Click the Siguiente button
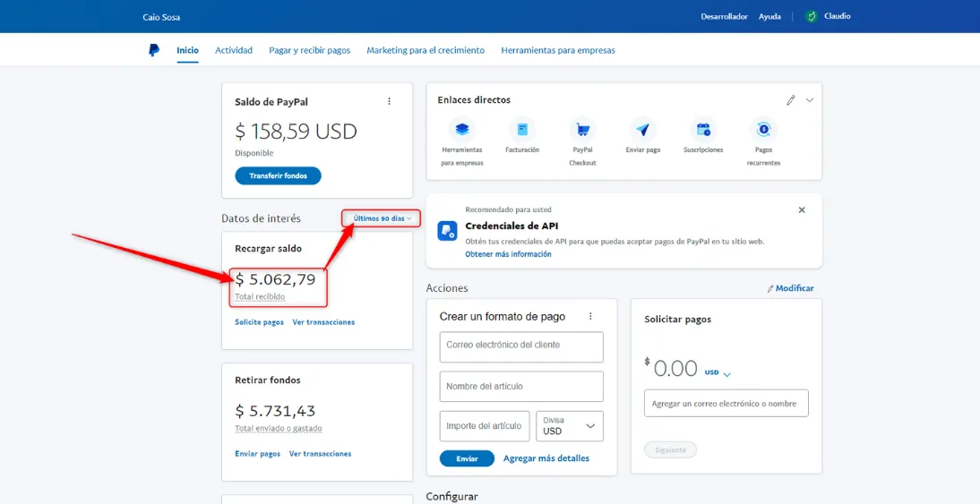The height and width of the screenshot is (504, 980). (670, 449)
